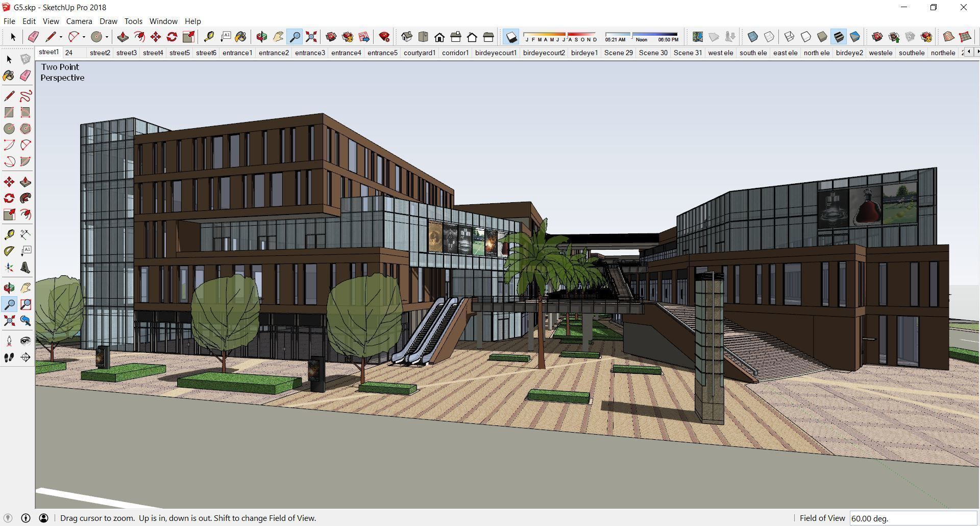
Task: Switch to Iso standard view
Action: click(406, 37)
